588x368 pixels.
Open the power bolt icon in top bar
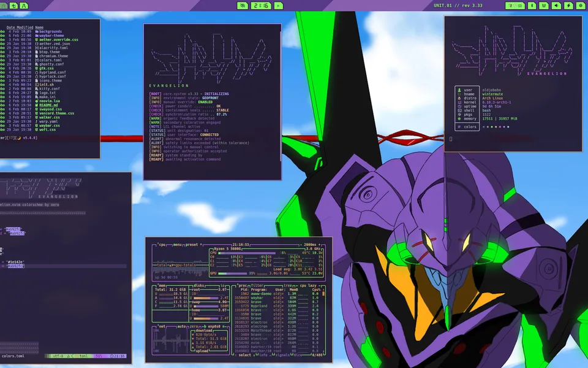click(568, 6)
